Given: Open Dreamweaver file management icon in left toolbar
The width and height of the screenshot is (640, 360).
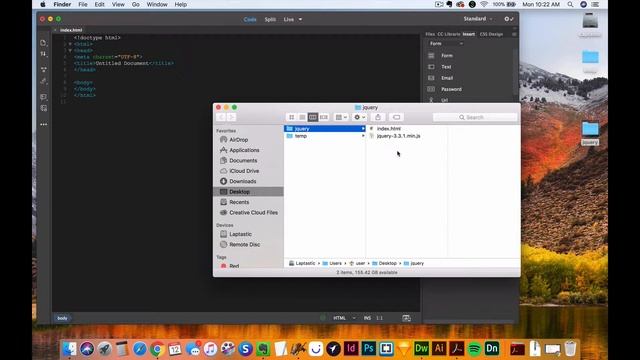Looking at the screenshot, I should click(44, 54).
